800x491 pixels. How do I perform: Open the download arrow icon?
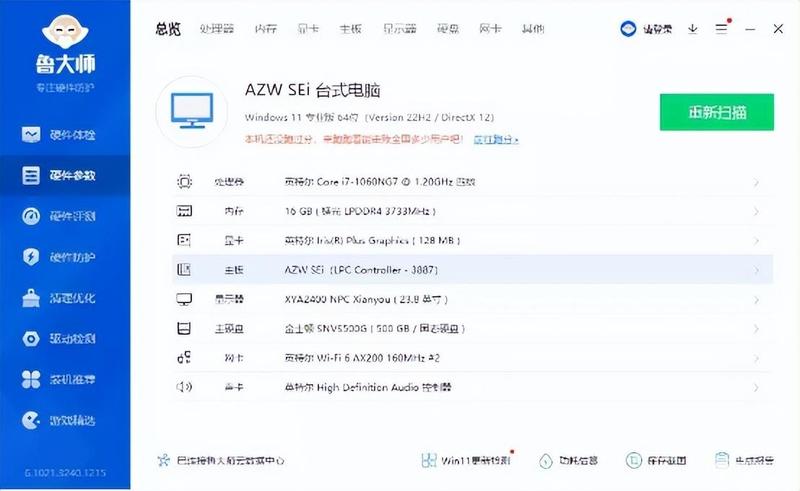(692, 29)
